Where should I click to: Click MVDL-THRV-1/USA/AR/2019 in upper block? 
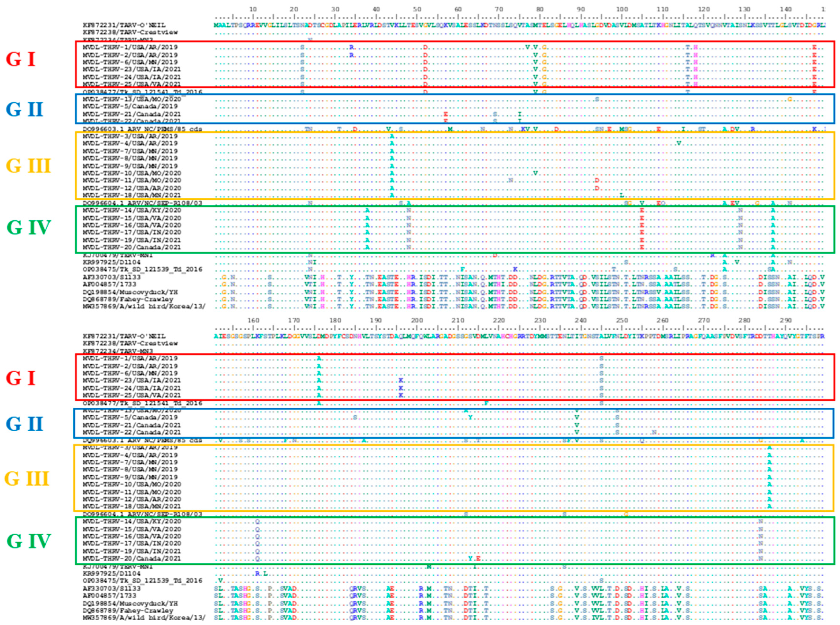coord(130,47)
